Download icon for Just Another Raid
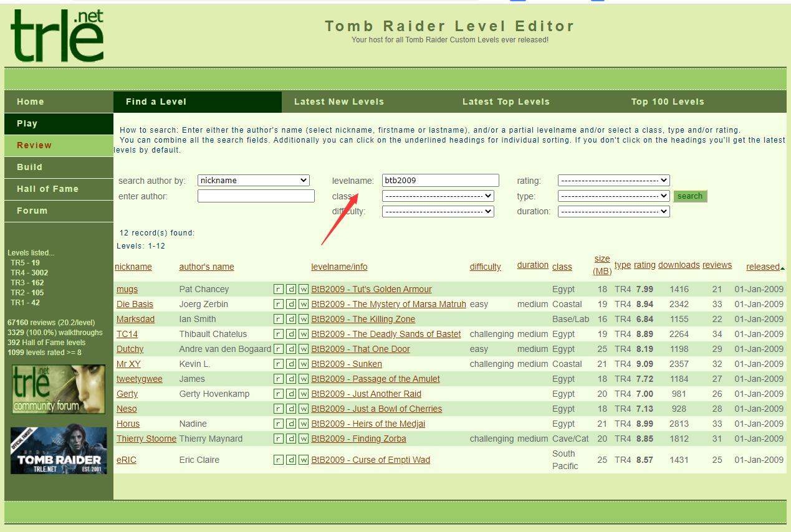The image size is (791, 532). coord(291,394)
